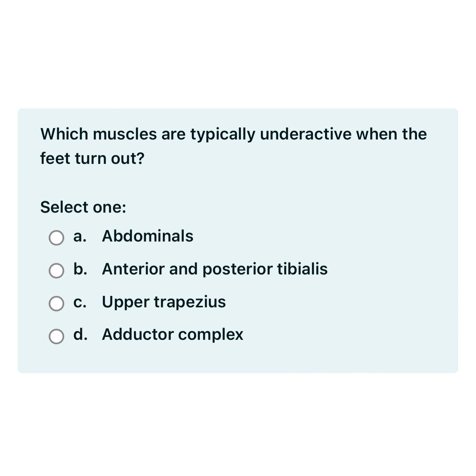This screenshot has height=476, width=476.
Task: Click the label text Upper trapezius
Action: [164, 302]
